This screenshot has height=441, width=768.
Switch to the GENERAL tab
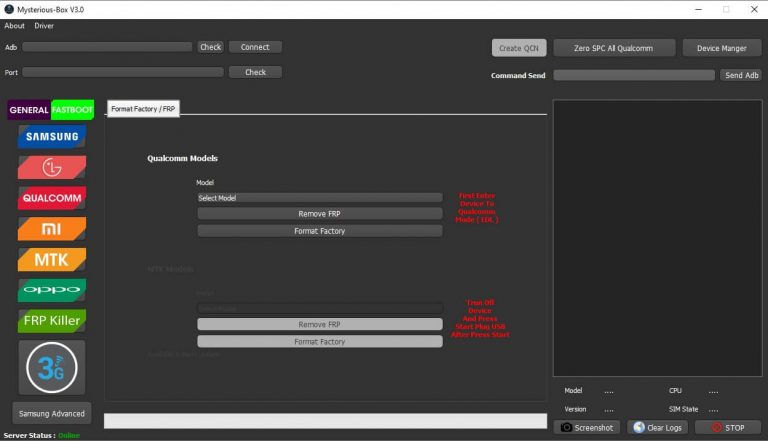(29, 109)
